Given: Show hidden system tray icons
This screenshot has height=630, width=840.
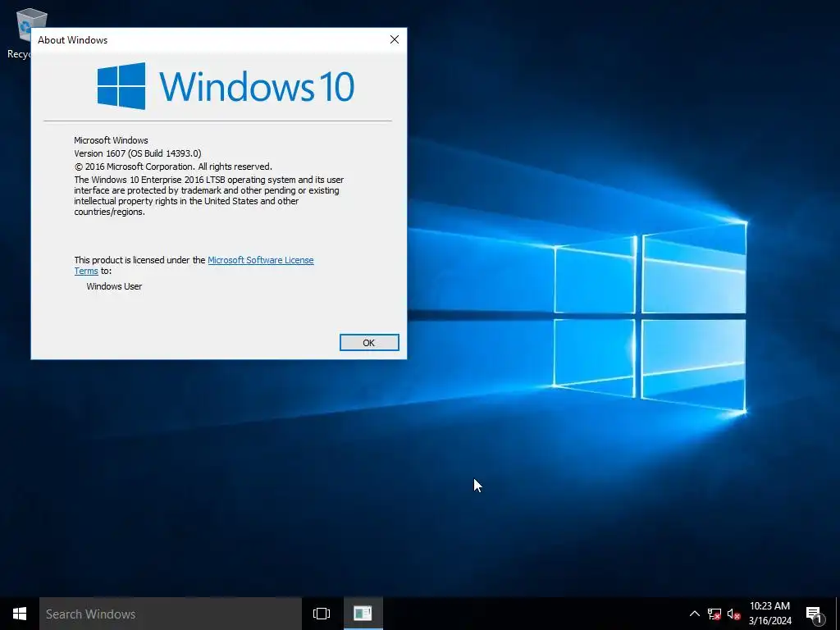Looking at the screenshot, I should coord(694,614).
